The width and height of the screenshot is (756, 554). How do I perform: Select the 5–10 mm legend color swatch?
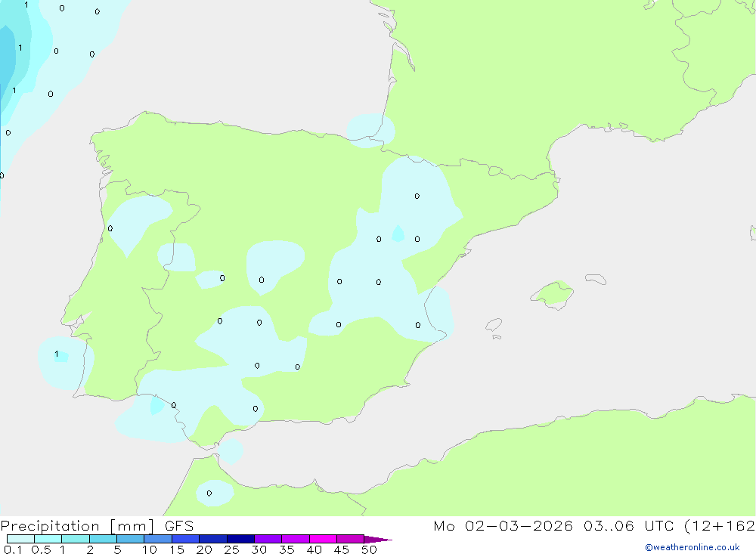coord(131,539)
